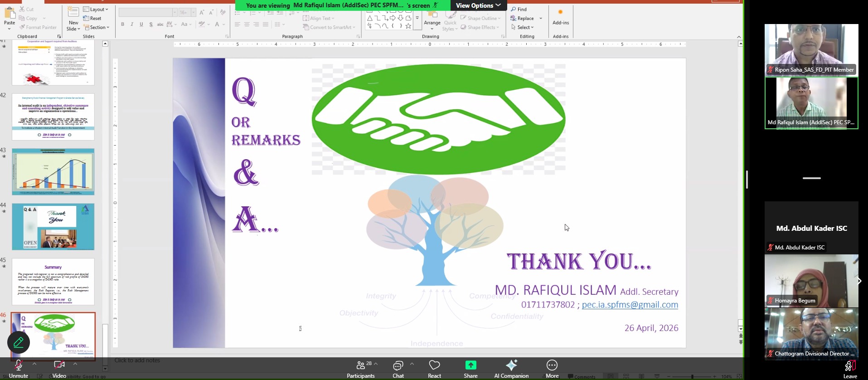Open the font size combo box
Image resolution: width=868 pixels, height=380 pixels.
pos(187,12)
